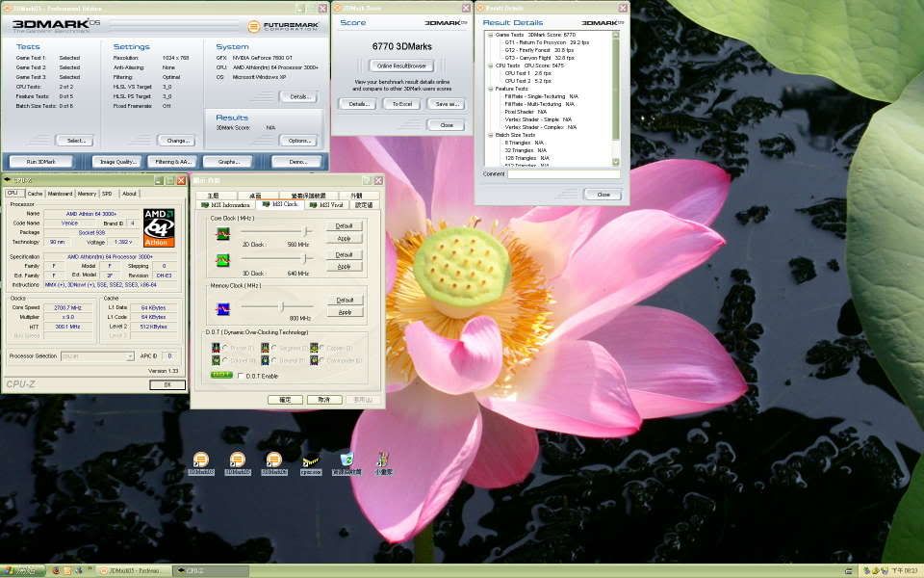Click the Memory Clock slider handle
The image size is (924, 578).
(281, 307)
